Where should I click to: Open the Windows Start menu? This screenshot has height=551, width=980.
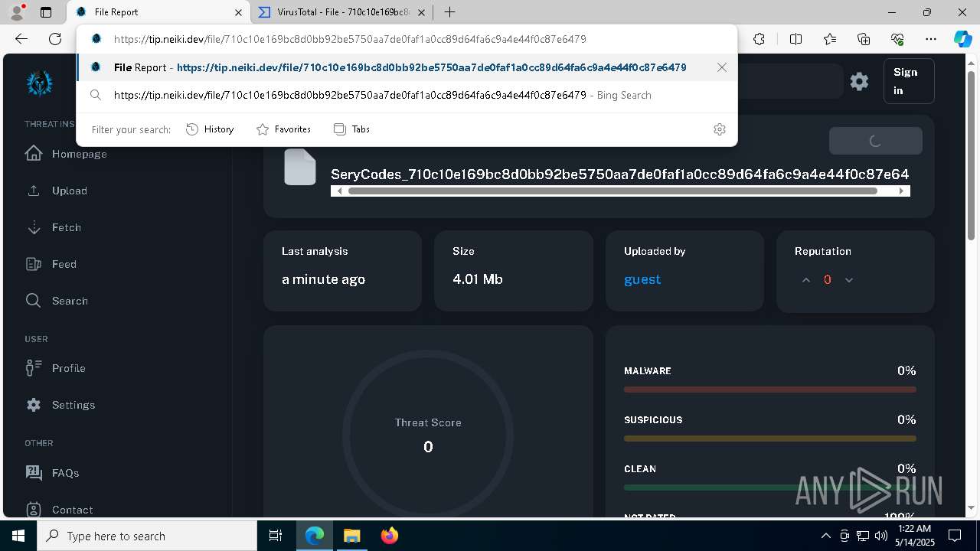click(18, 536)
